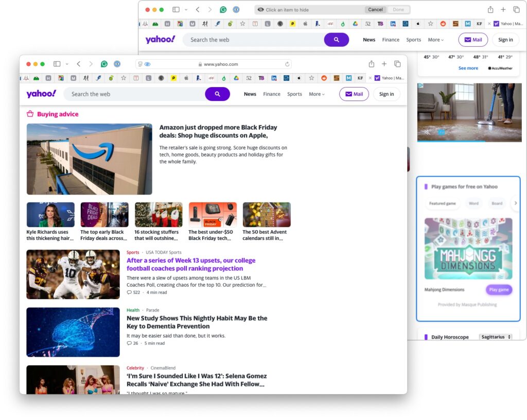Viewport: 527px width, 420px height.
Task: Go back a page in the front window
Action: point(79,64)
